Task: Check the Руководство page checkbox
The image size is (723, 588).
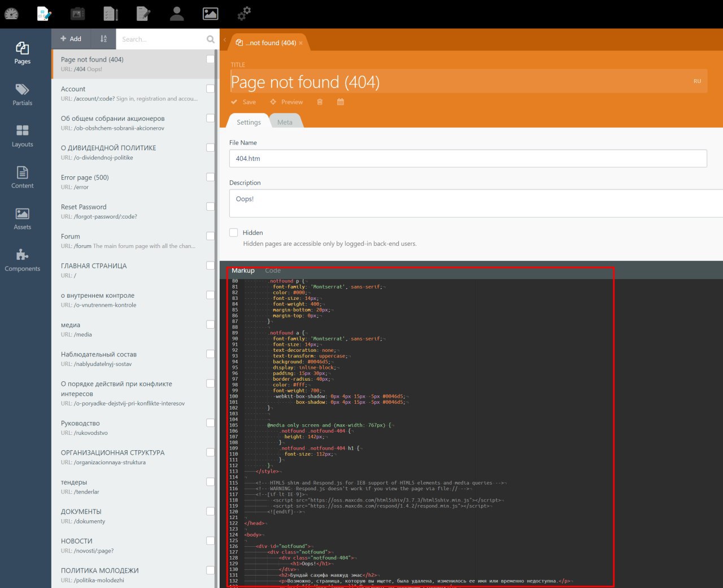Action: click(210, 423)
